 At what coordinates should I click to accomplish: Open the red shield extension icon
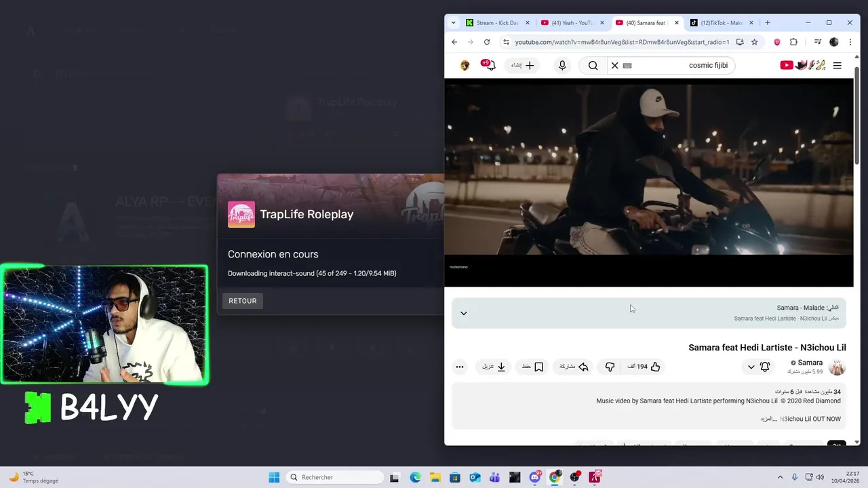coord(777,42)
